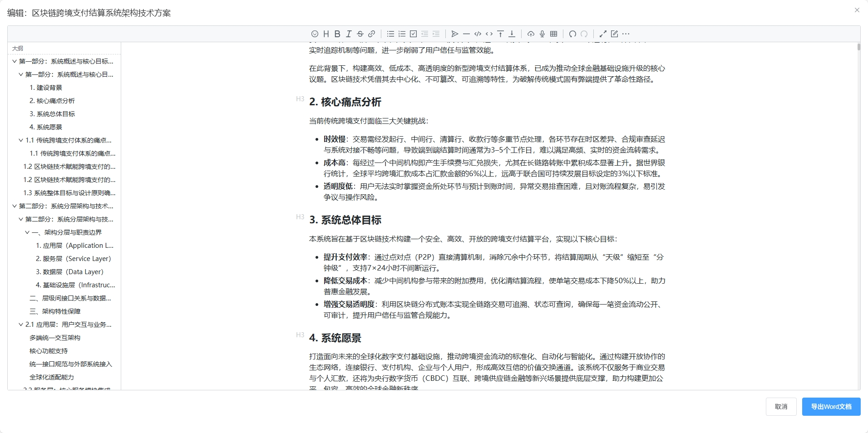Image resolution: width=868 pixels, height=433 pixels.
Task: Collapse the 一、架构分层与职责边界 outline node
Action: tap(27, 232)
